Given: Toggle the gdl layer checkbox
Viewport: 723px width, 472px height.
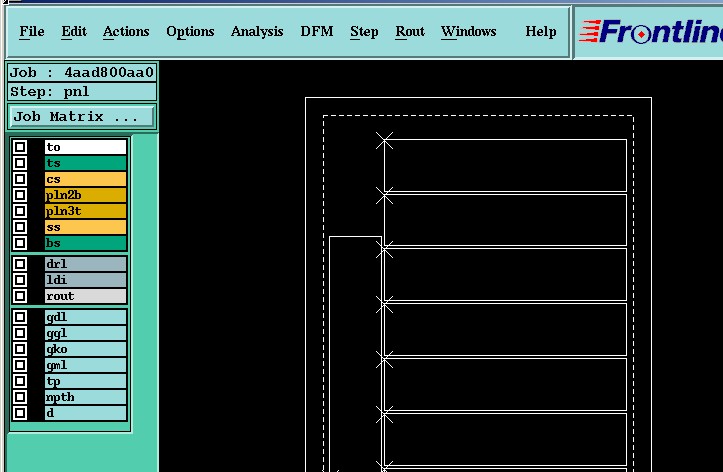Looking at the screenshot, I should [x=20, y=317].
